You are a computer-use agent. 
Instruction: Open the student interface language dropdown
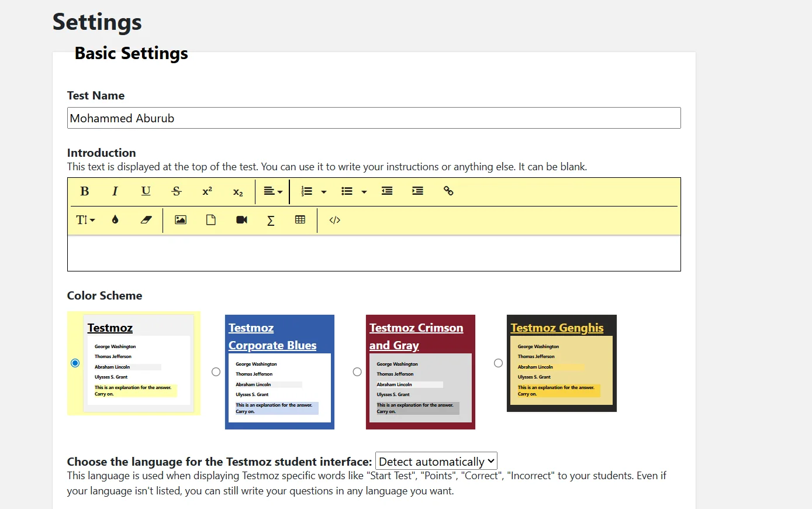click(436, 461)
